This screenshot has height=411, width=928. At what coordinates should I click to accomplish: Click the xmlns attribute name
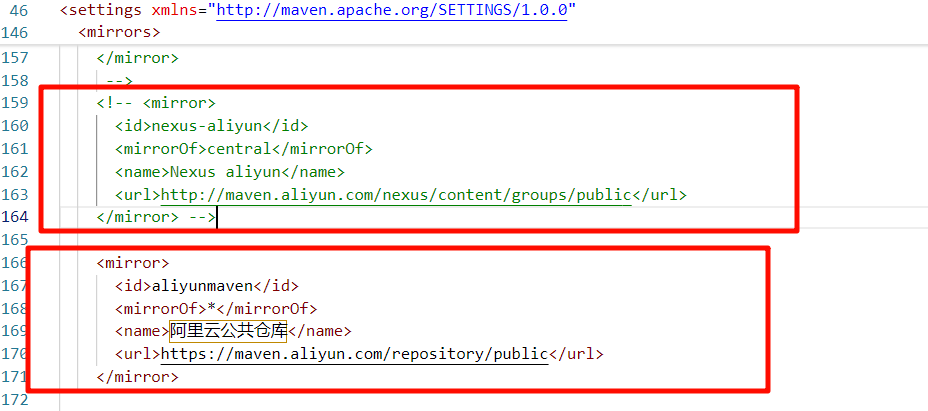[x=175, y=11]
